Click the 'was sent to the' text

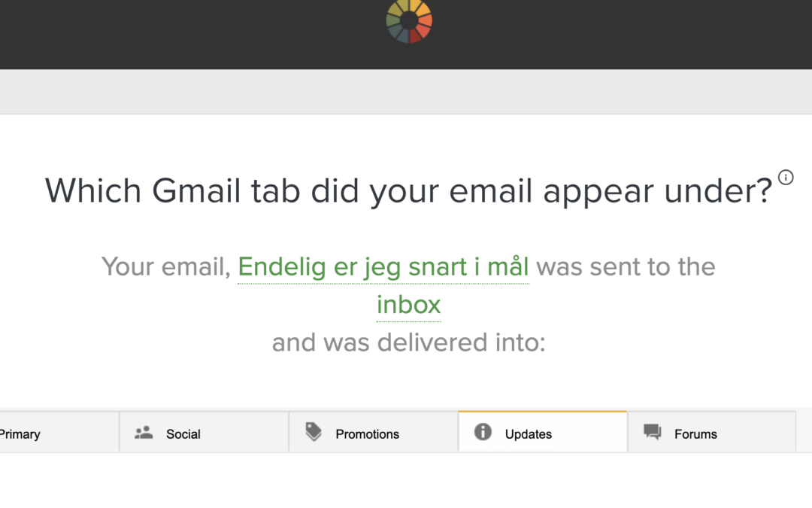click(626, 266)
